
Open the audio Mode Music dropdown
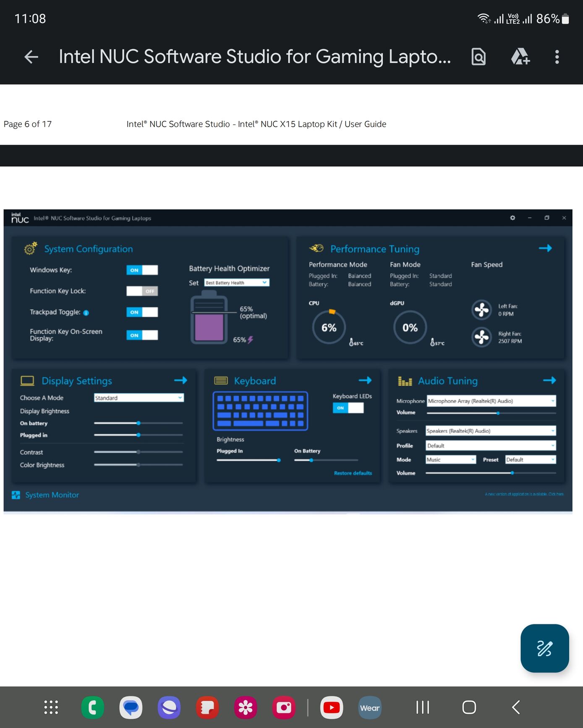pos(451,459)
